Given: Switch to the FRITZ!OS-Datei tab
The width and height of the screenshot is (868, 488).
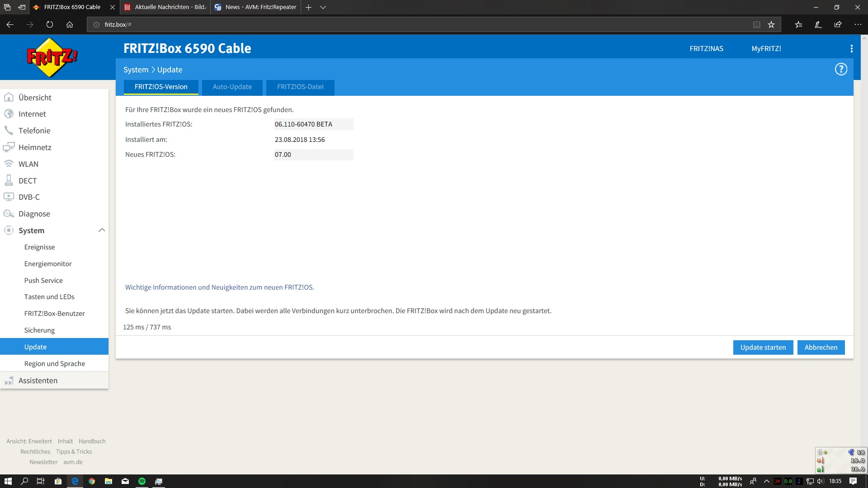Looking at the screenshot, I should (300, 87).
